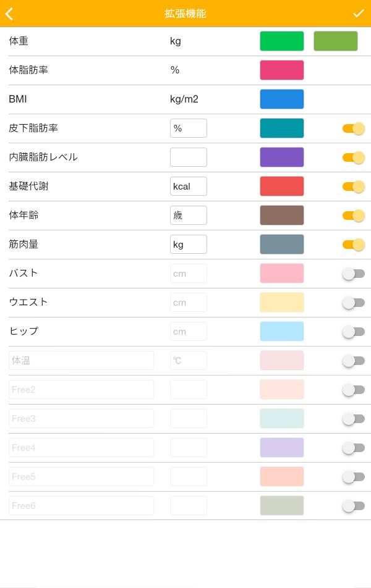Image resolution: width=371 pixels, height=588 pixels.
Task: Click the 体温 name field
Action: tap(81, 360)
